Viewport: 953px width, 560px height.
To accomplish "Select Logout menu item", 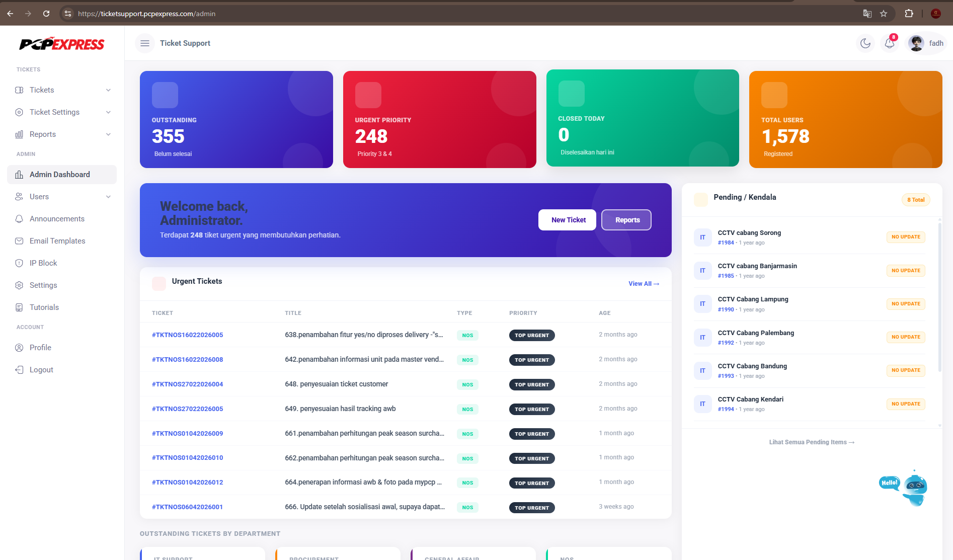I will click(x=62, y=370).
